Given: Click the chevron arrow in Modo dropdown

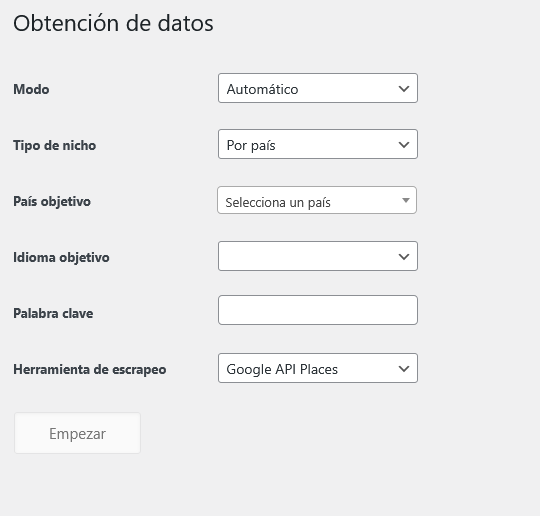Looking at the screenshot, I should 404,89.
